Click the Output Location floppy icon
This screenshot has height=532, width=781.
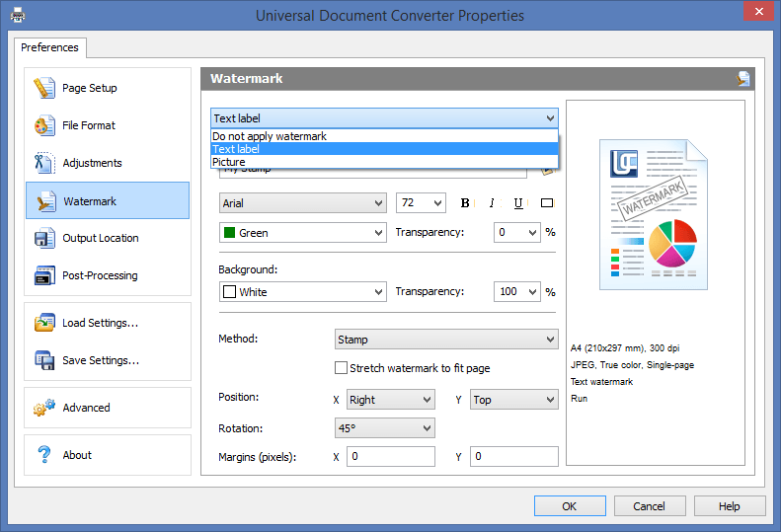pyautogui.click(x=44, y=238)
